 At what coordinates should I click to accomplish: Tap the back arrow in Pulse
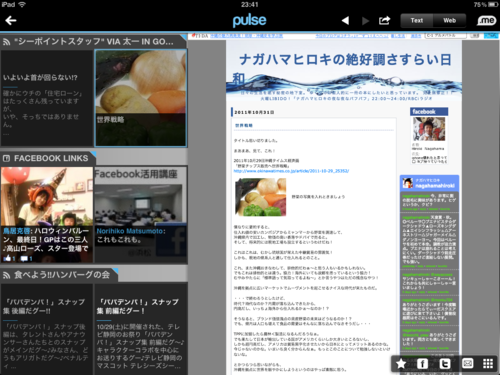11,21
